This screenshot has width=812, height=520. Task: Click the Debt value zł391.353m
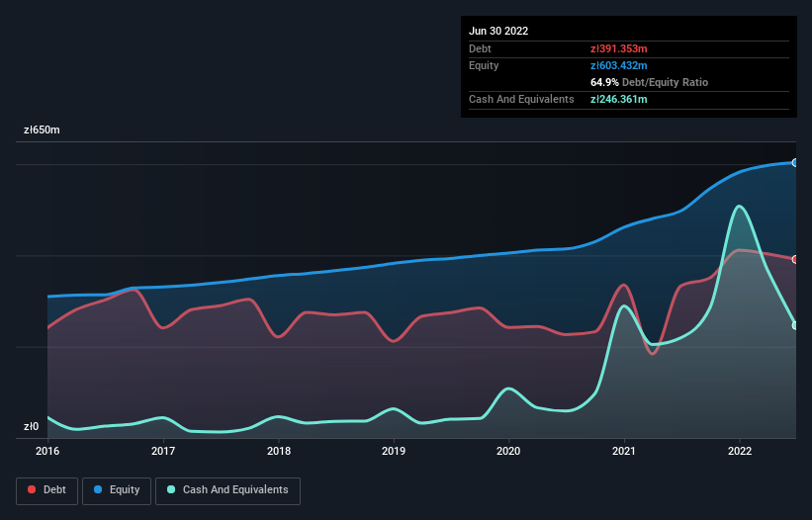(x=619, y=48)
